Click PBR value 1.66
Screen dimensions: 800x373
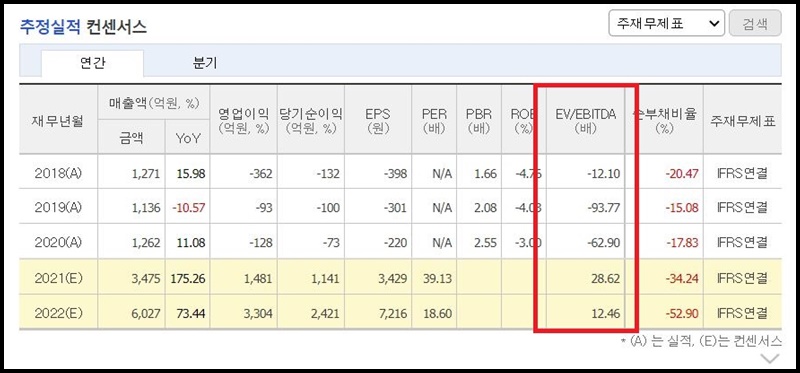[485, 173]
